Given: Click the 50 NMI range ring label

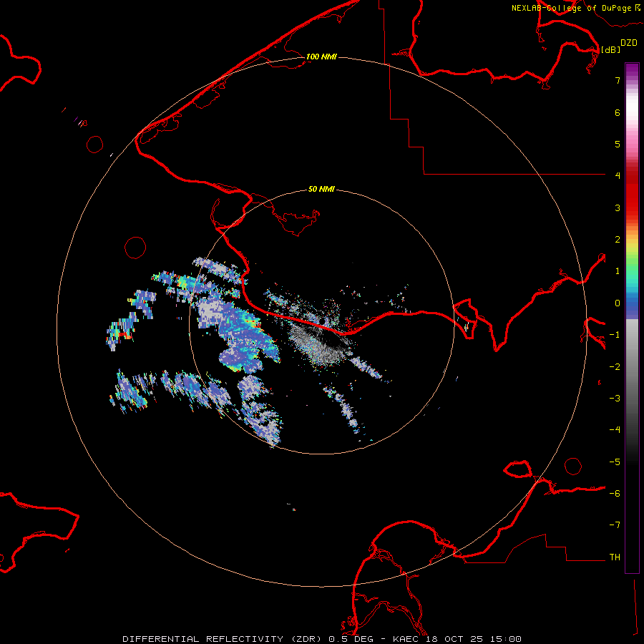Looking at the screenshot, I should coord(321,190).
